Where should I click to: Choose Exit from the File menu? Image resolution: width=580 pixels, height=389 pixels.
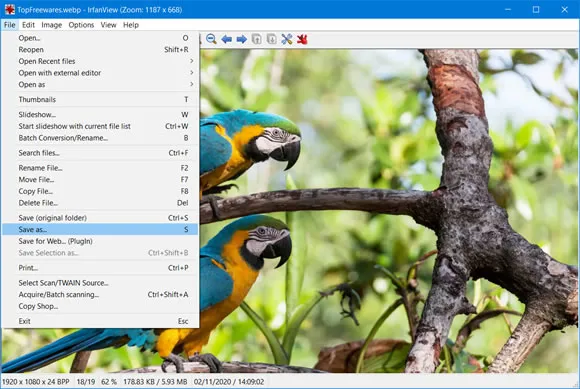click(x=100, y=321)
